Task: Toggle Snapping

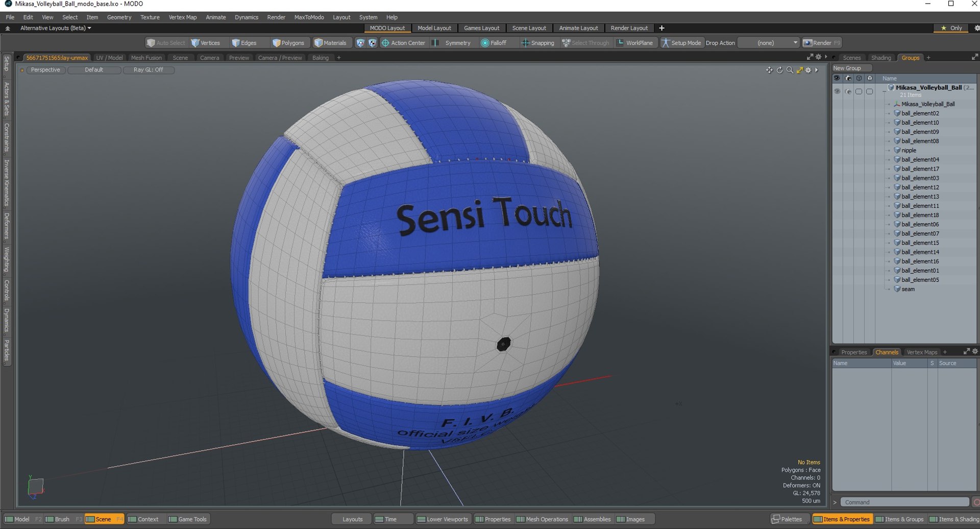Action: tap(537, 43)
